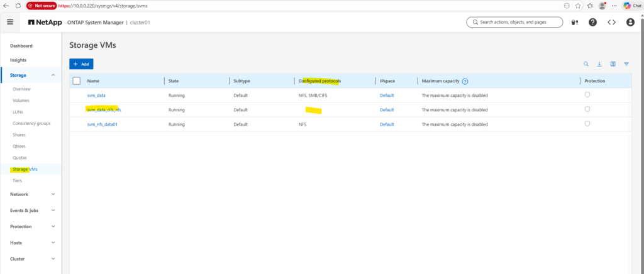Expand the Network sidebar section
644x274 pixels.
[x=53, y=194]
